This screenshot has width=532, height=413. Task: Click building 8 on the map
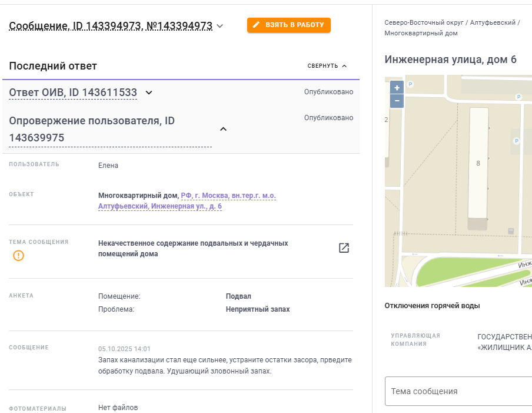478,163
